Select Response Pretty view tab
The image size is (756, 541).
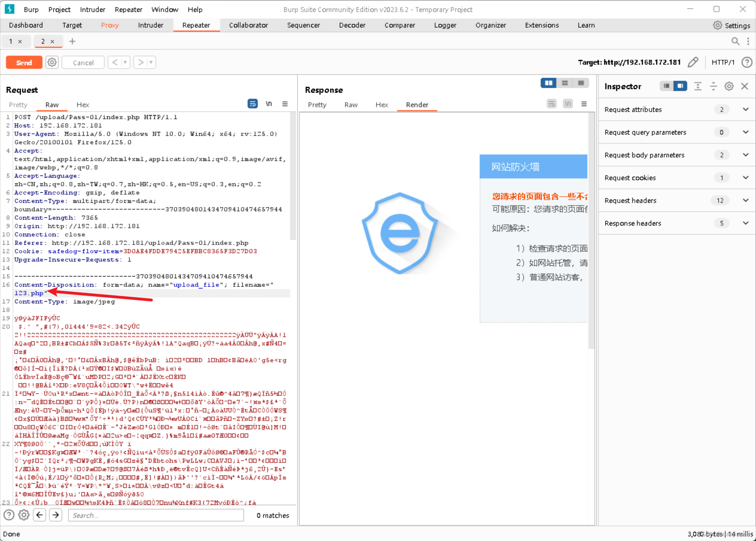click(x=317, y=105)
